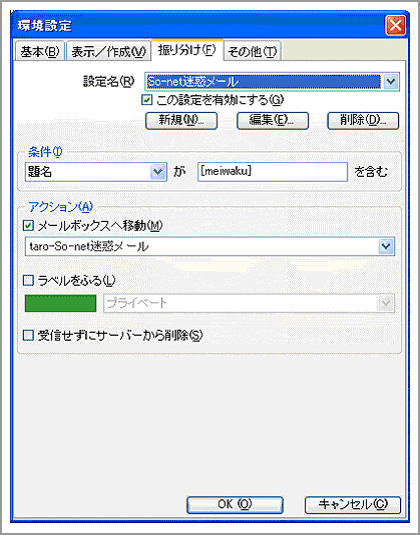Open the 題名 condition dropdown
Image resolution: width=420 pixels, height=535 pixels.
point(96,172)
